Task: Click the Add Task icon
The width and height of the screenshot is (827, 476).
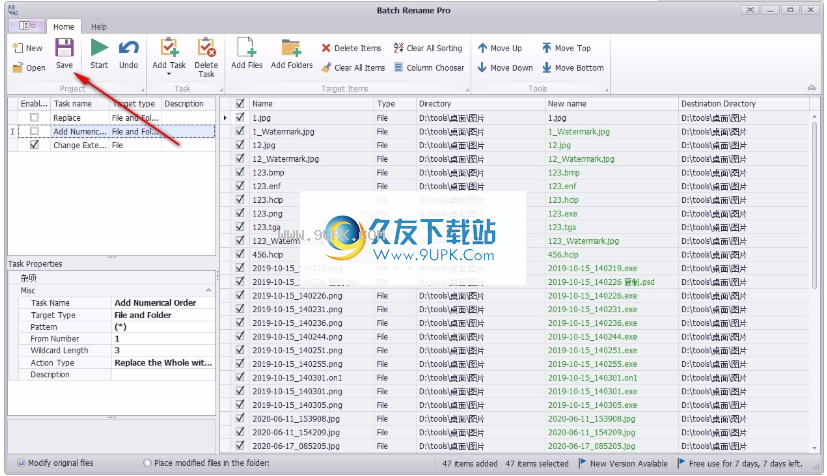Action: [x=169, y=47]
